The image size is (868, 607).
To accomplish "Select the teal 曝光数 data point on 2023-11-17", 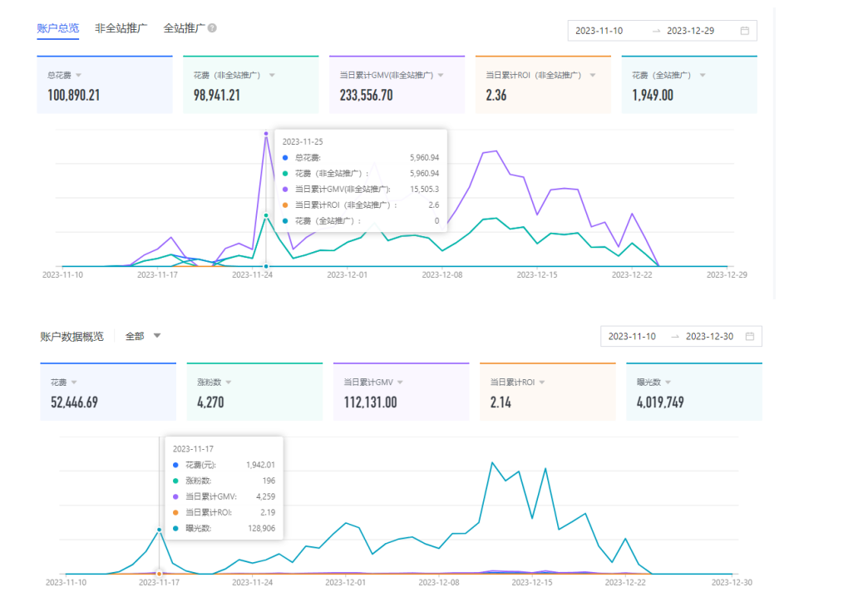I will (160, 530).
